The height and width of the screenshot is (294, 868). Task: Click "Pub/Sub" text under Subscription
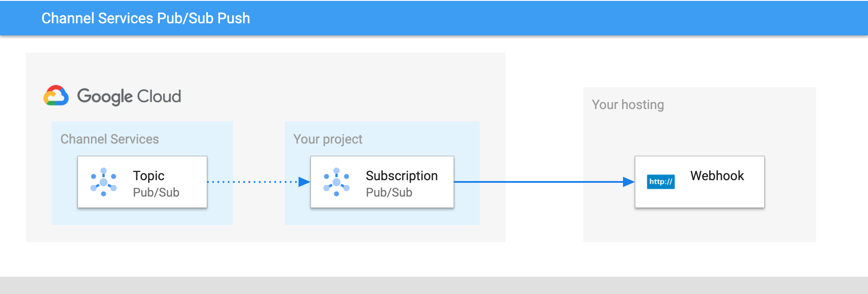coord(389,192)
